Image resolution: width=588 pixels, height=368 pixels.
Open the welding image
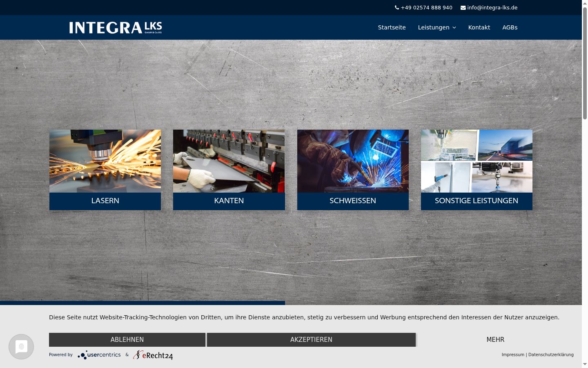point(353,161)
